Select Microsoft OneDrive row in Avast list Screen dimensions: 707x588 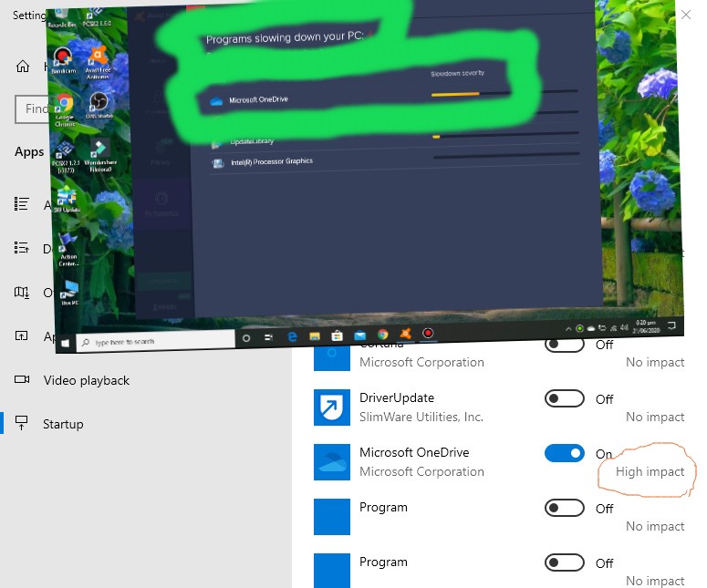pos(393,98)
